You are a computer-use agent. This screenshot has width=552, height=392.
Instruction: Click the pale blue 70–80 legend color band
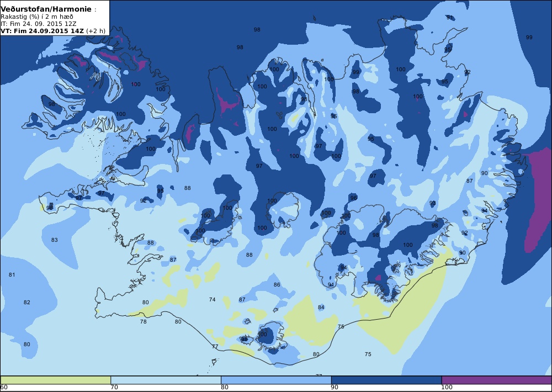(166, 380)
